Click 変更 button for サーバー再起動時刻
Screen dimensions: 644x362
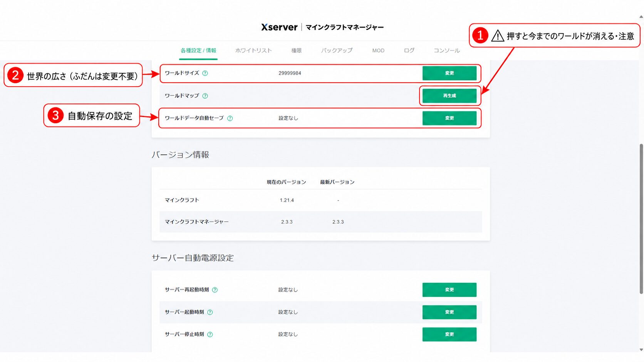pos(449,290)
